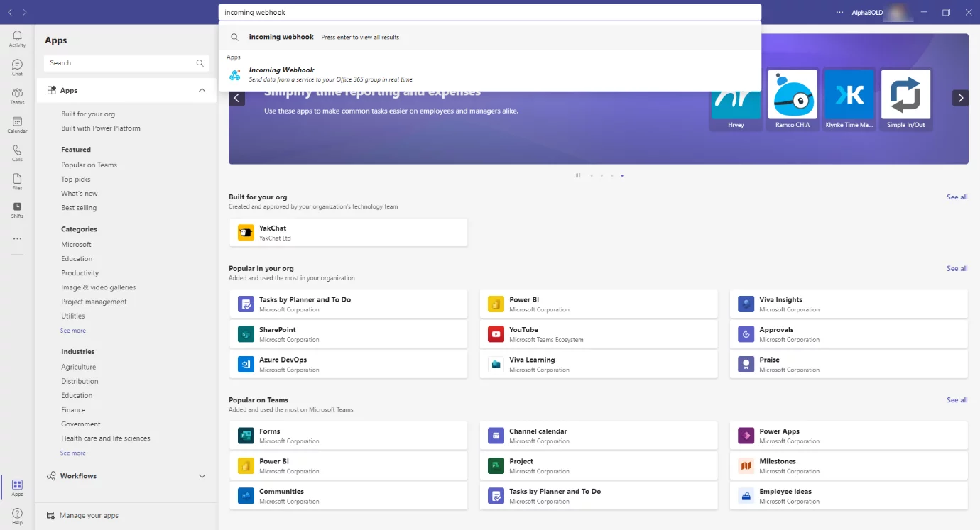Choose Image & video galleries category
Viewport: 980px width, 530px height.
pos(98,287)
